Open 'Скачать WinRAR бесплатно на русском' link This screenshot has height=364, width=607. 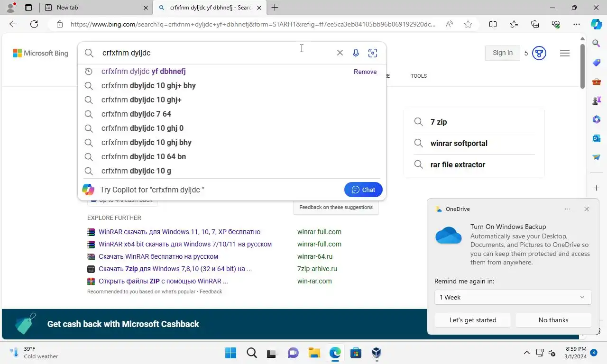pyautogui.click(x=158, y=256)
